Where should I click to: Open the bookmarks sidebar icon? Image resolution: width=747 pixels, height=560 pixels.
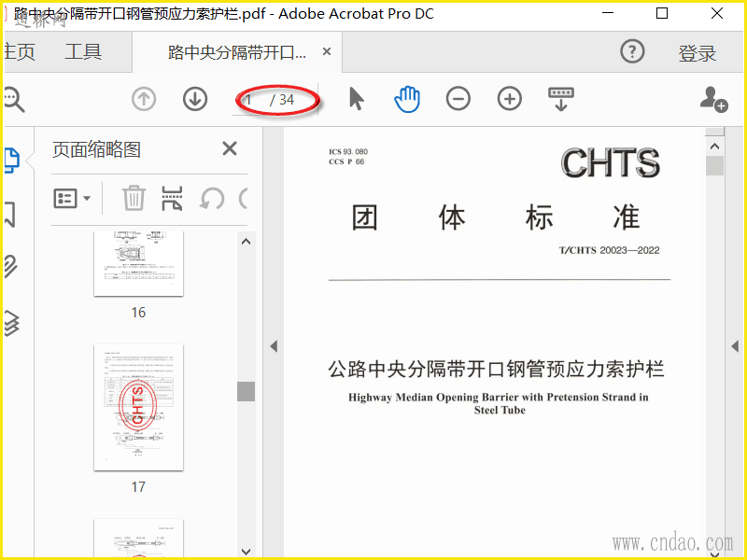coord(10,215)
